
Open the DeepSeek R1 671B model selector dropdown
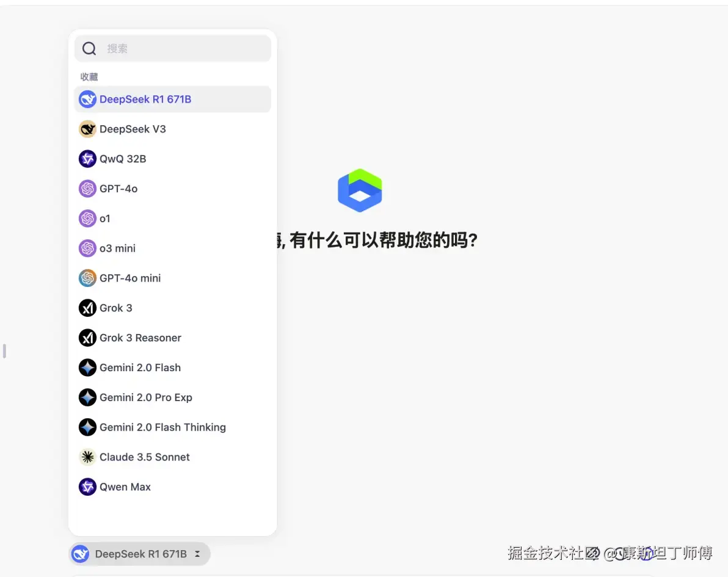pos(139,554)
